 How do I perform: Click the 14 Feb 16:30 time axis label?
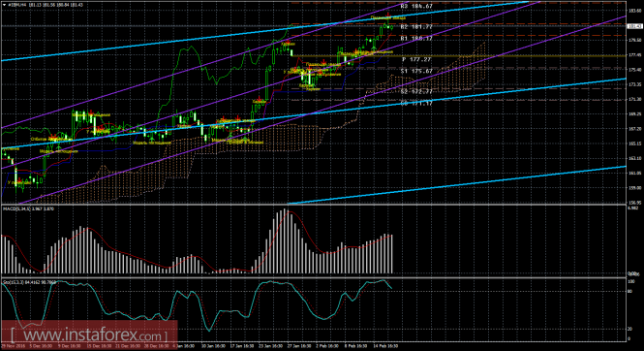(x=384, y=346)
